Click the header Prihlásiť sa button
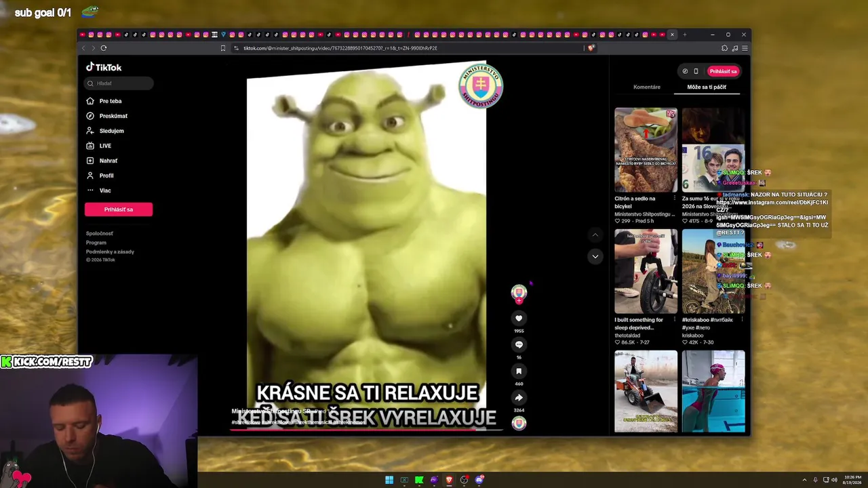Viewport: 868px width, 488px height. (723, 71)
